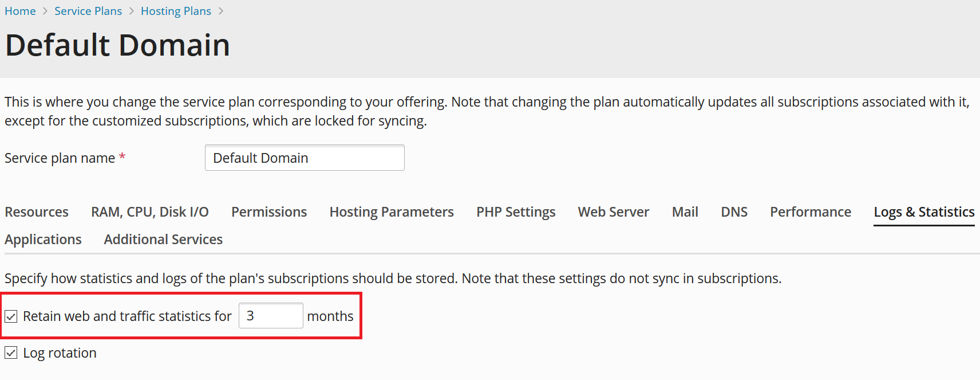Click the Service plan name field
The width and height of the screenshot is (980, 380).
(x=304, y=158)
